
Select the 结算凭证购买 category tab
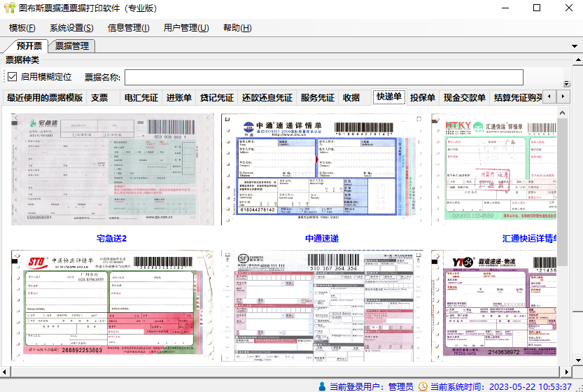[x=517, y=98]
